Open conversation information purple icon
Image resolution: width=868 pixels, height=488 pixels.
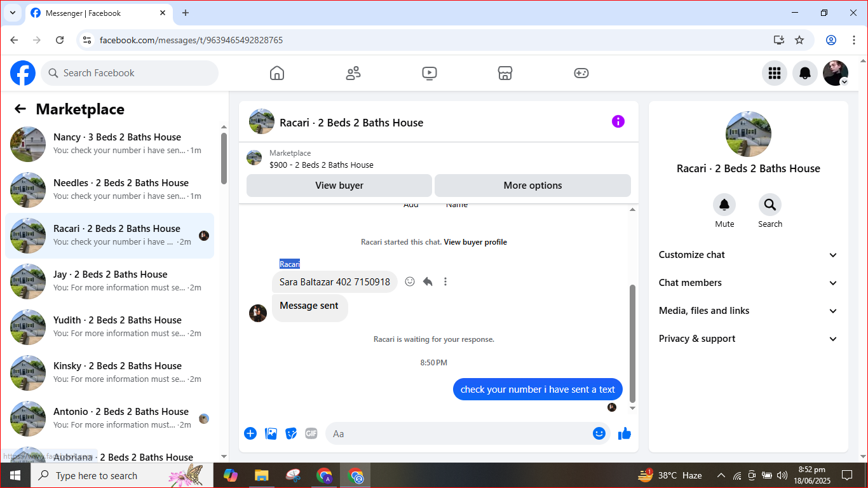tap(618, 121)
